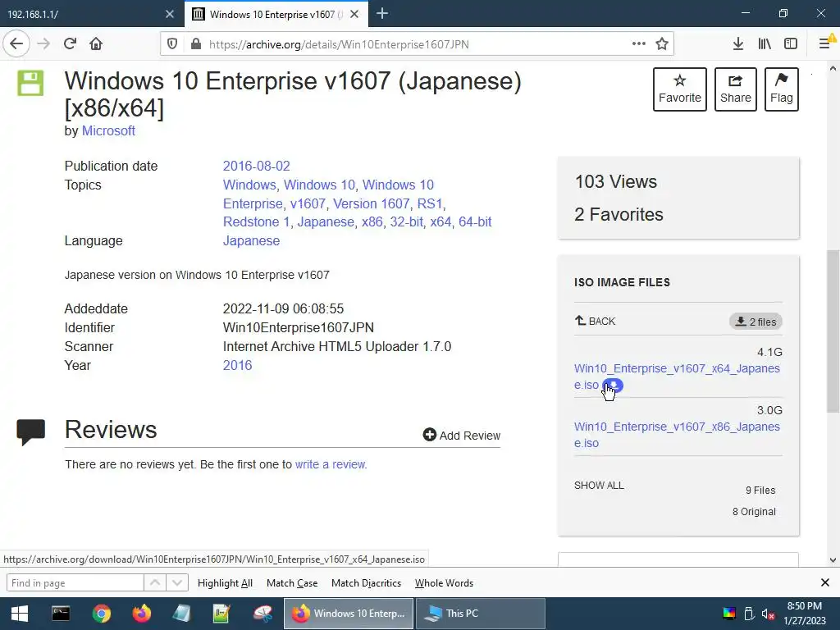
Task: Reload the current page
Action: [70, 43]
